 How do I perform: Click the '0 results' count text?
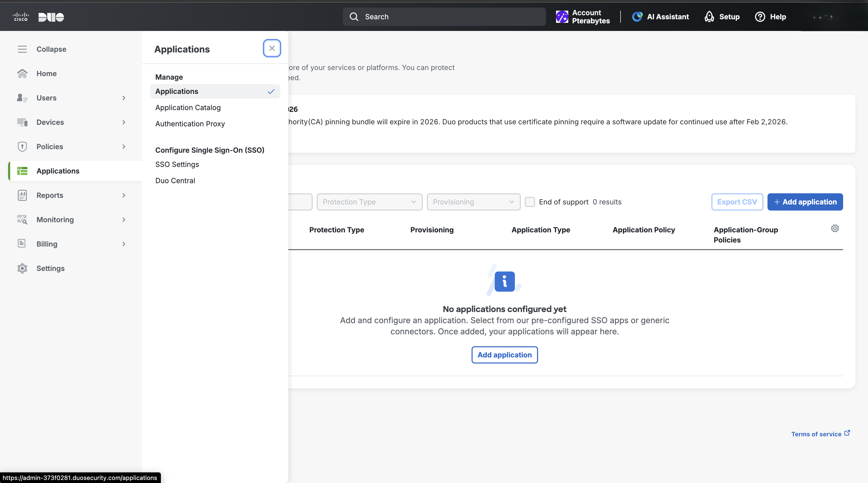pyautogui.click(x=607, y=202)
